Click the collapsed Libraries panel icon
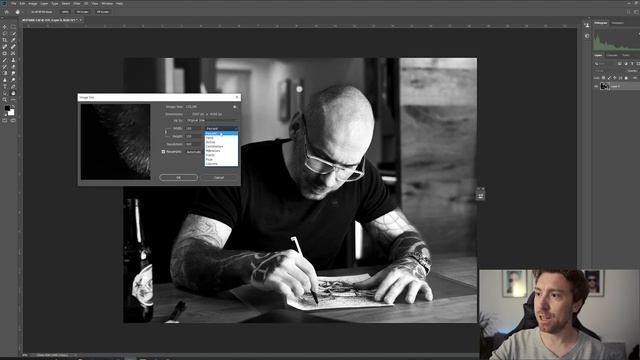The height and width of the screenshot is (360, 640). point(587,25)
